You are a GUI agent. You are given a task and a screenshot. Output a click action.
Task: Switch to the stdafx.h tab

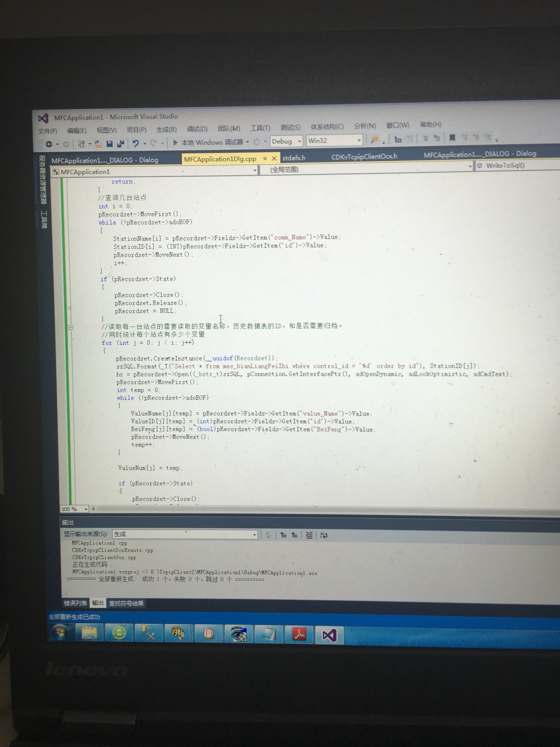pyautogui.click(x=294, y=158)
